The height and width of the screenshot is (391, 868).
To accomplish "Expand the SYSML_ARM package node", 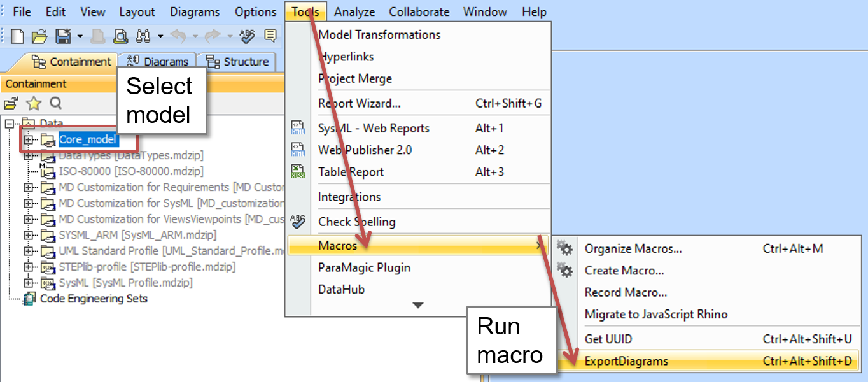I will pyautogui.click(x=28, y=235).
